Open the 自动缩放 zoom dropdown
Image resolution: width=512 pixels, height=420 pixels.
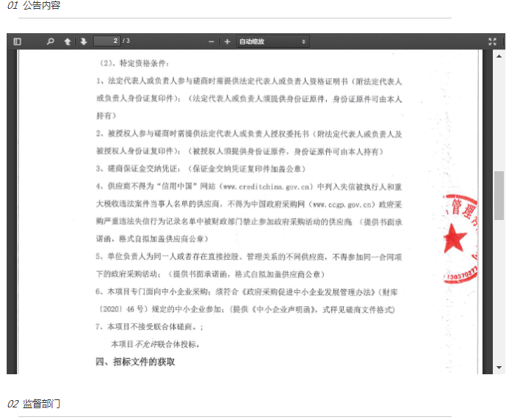pos(272,41)
